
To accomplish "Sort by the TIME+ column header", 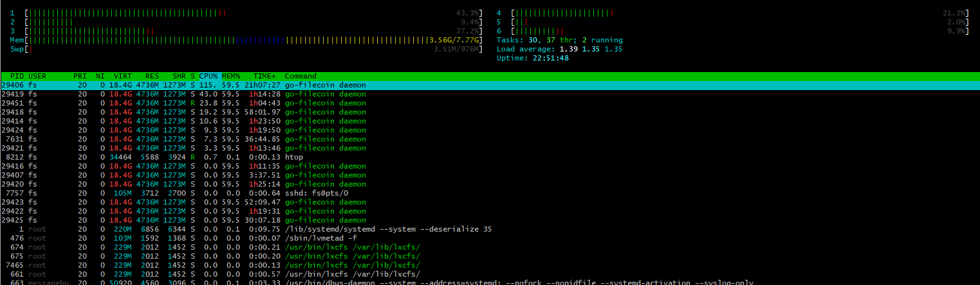I will point(264,76).
